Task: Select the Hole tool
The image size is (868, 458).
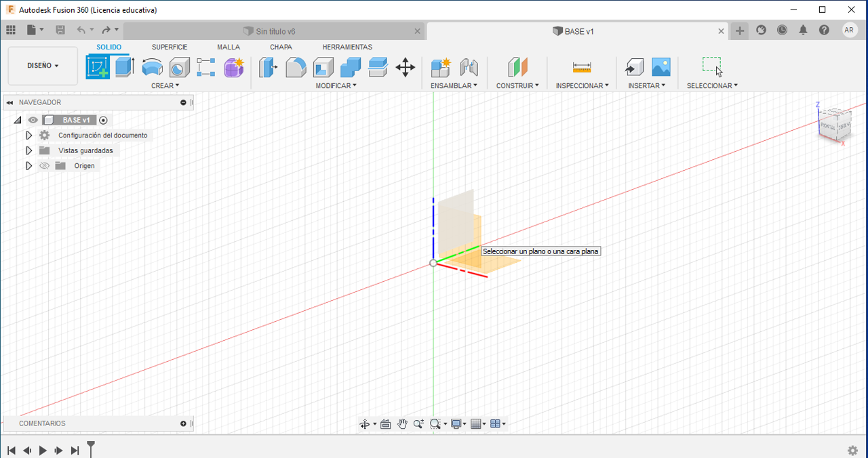Action: tap(179, 67)
